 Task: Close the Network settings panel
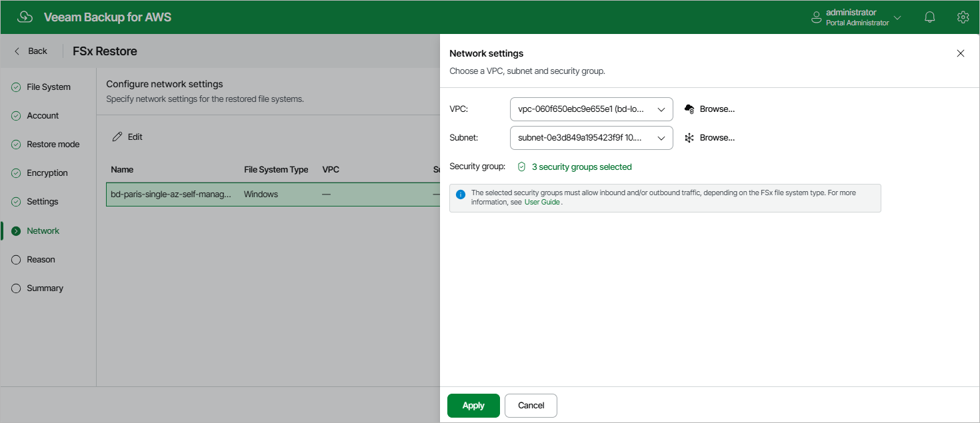(x=961, y=53)
